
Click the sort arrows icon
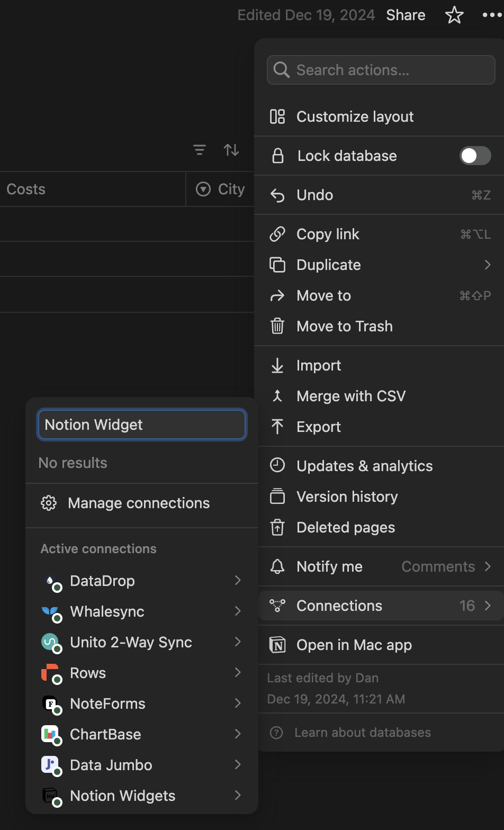[231, 150]
